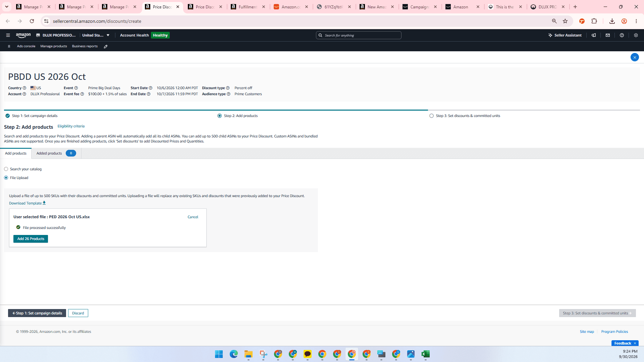644x362 pixels.
Task: Open Business reports in the bookmarks bar
Action: point(85,46)
